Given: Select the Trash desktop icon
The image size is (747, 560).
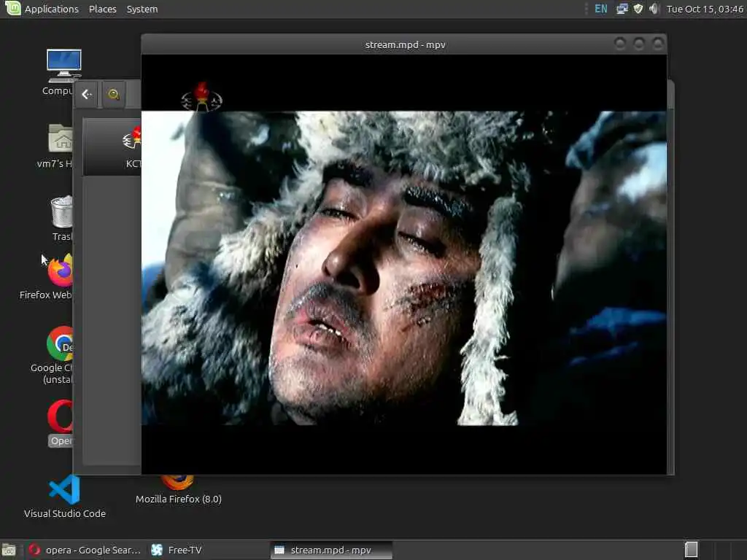Looking at the screenshot, I should pyautogui.click(x=62, y=218).
